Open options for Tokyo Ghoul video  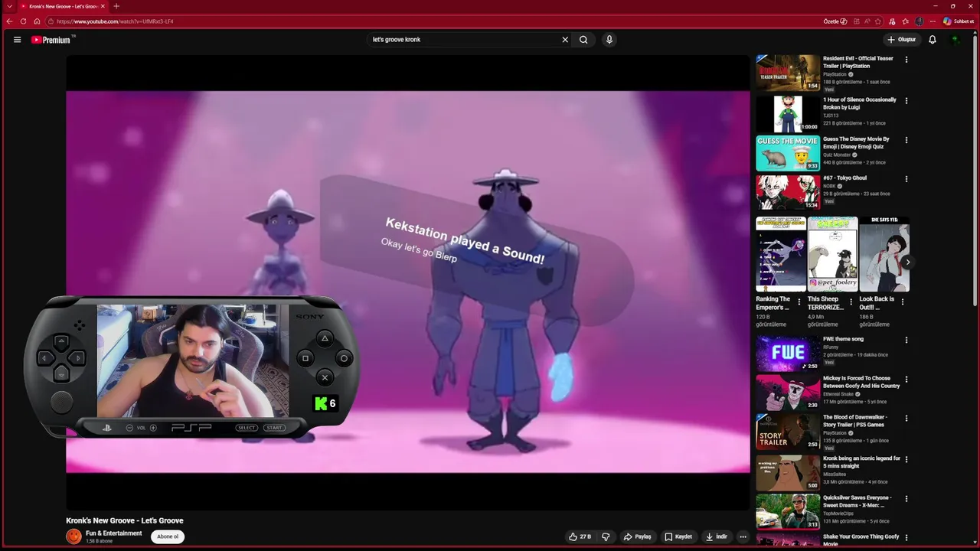click(906, 179)
